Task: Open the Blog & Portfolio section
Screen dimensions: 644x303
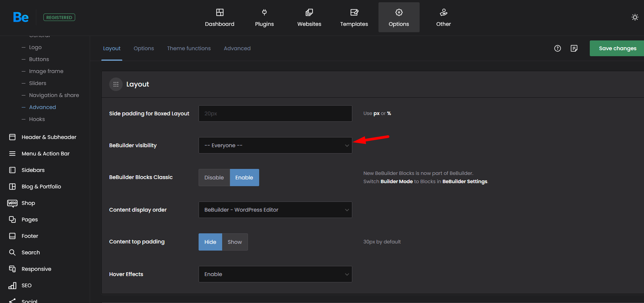Action: point(41,187)
